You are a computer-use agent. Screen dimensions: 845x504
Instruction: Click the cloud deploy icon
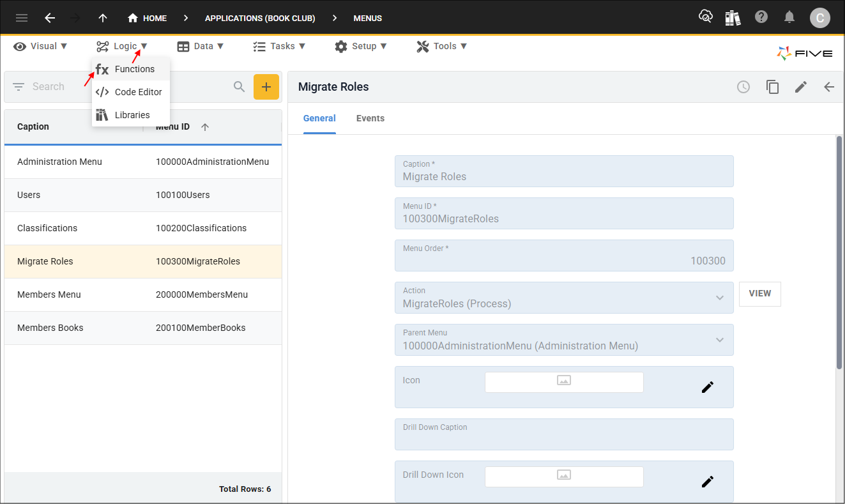706,17
